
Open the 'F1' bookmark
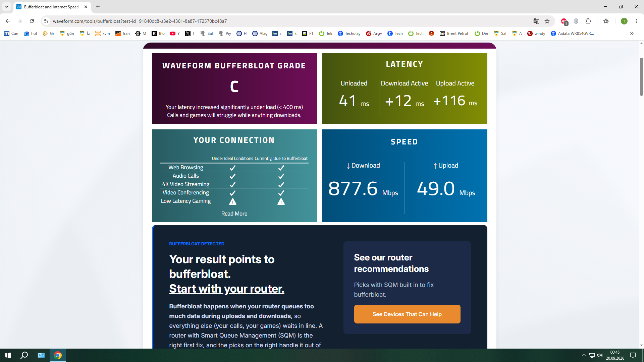(308, 34)
